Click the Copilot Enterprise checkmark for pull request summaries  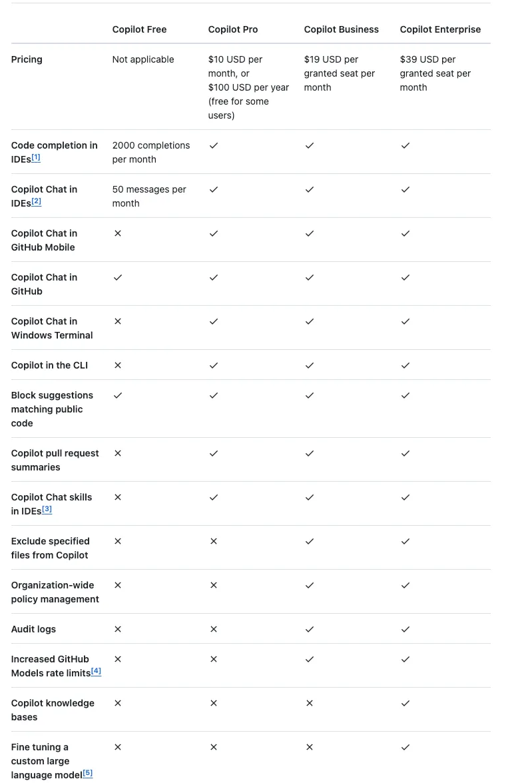pyautogui.click(x=405, y=453)
